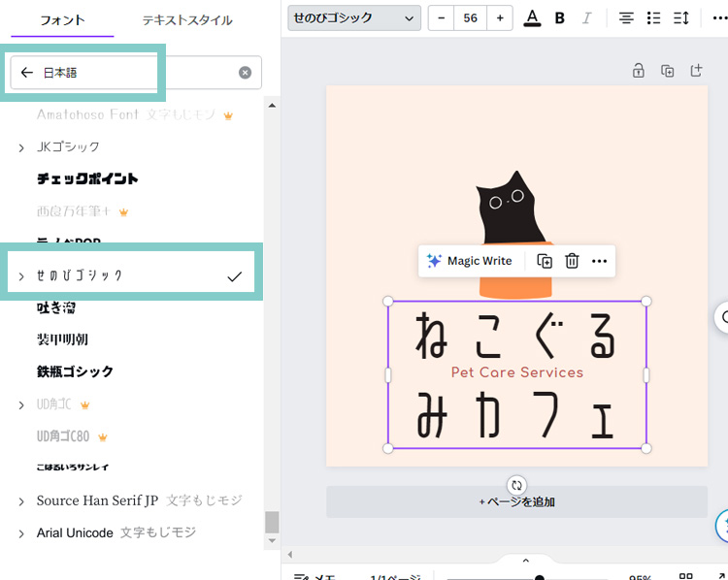The height and width of the screenshot is (580, 728).
Task: Toggle italic formatting
Action: tap(587, 18)
